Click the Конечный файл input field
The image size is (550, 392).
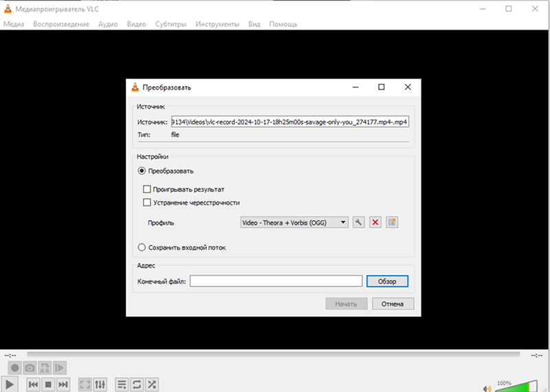[x=276, y=281]
